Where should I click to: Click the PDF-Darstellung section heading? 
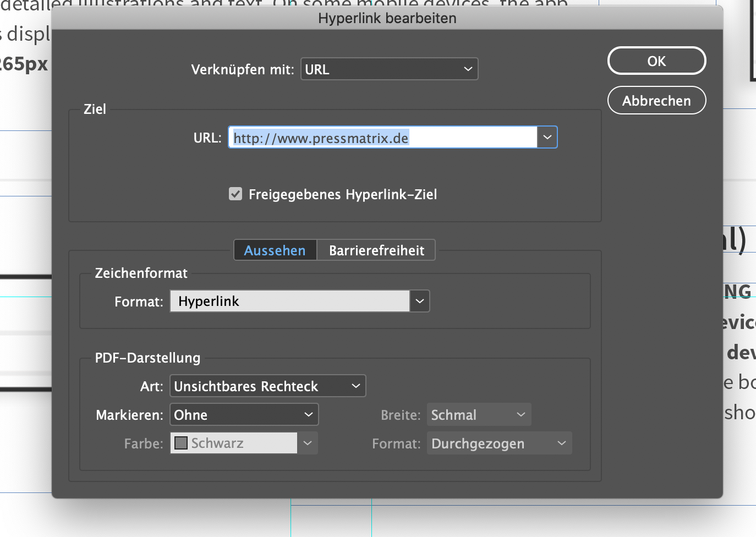(147, 358)
